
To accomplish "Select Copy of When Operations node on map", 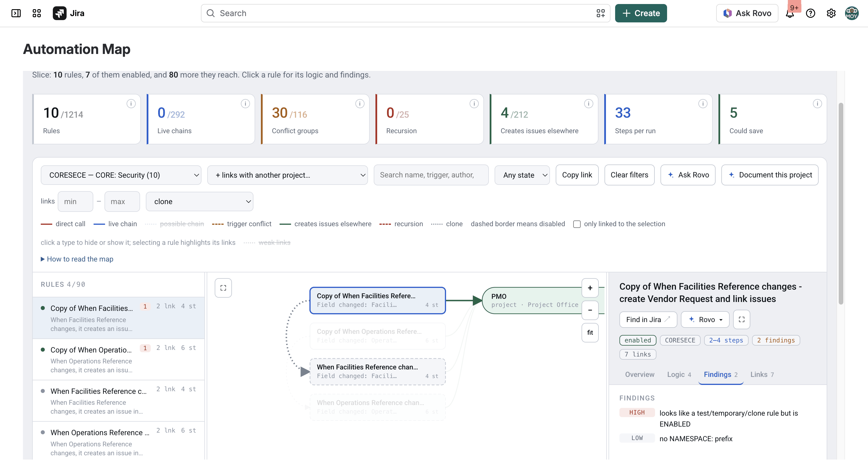I will (378, 336).
